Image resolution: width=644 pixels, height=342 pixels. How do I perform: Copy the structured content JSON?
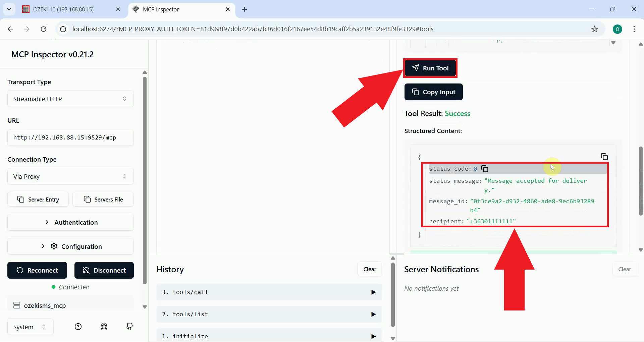click(x=604, y=157)
